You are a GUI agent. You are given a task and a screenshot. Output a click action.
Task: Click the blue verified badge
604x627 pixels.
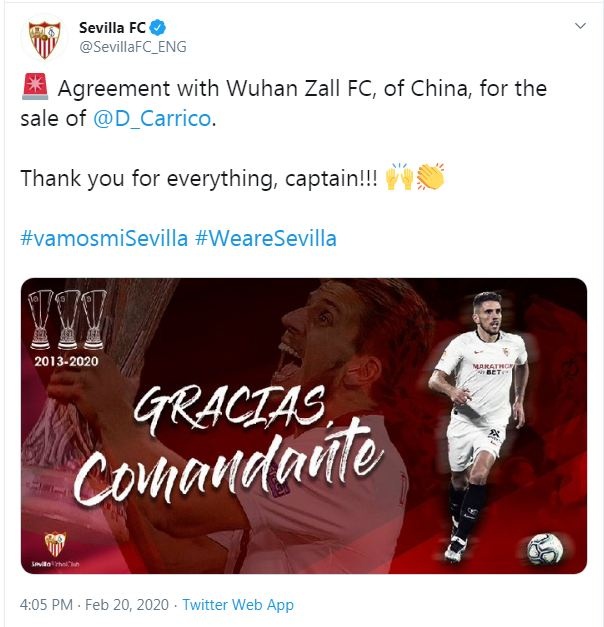tap(157, 28)
